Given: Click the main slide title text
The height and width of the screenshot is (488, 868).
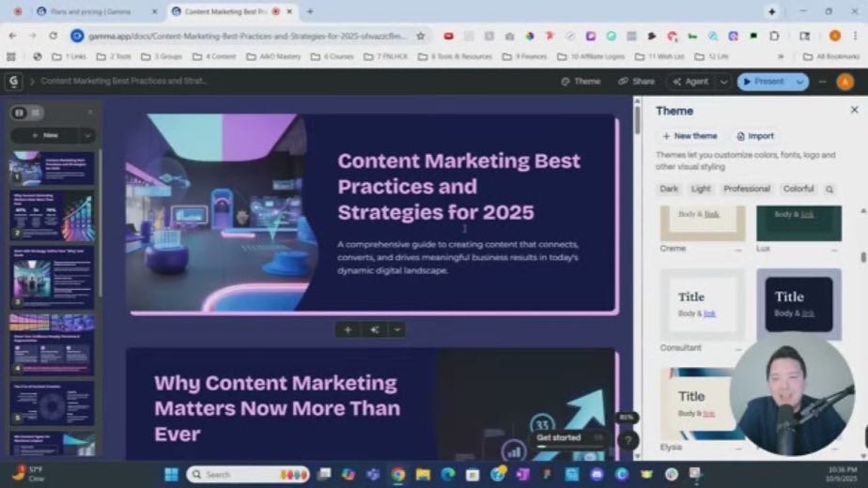Looking at the screenshot, I should click(459, 187).
